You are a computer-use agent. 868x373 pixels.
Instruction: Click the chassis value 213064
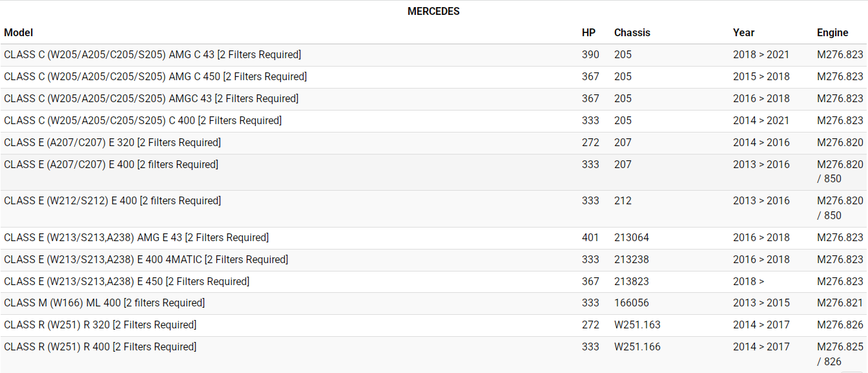pos(632,238)
